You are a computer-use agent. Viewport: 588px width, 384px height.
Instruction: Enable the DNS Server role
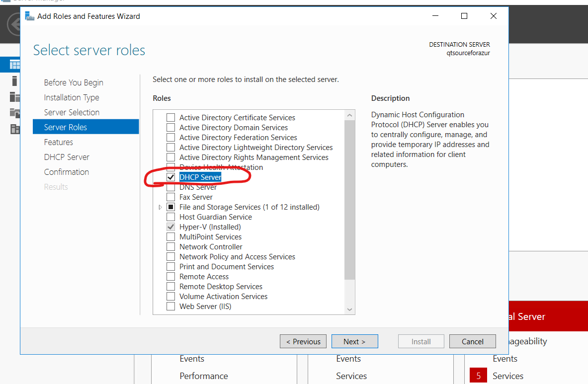[171, 187]
